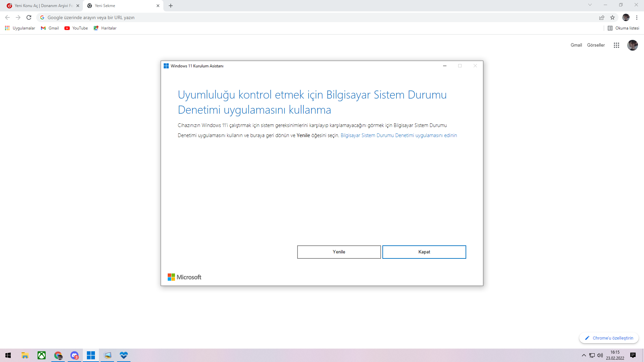Open the Gmail bookmark in bookmarks bar
Viewport: 644px width, 362px height.
coord(50,28)
